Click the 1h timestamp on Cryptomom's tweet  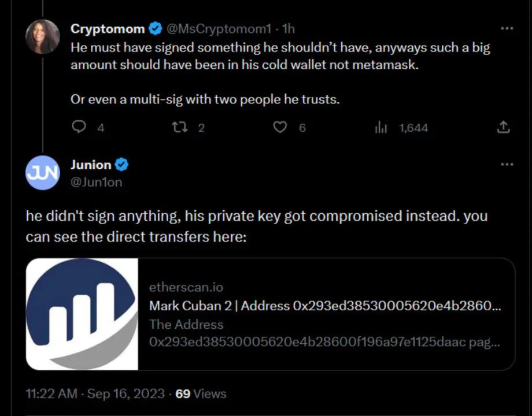coord(288,28)
